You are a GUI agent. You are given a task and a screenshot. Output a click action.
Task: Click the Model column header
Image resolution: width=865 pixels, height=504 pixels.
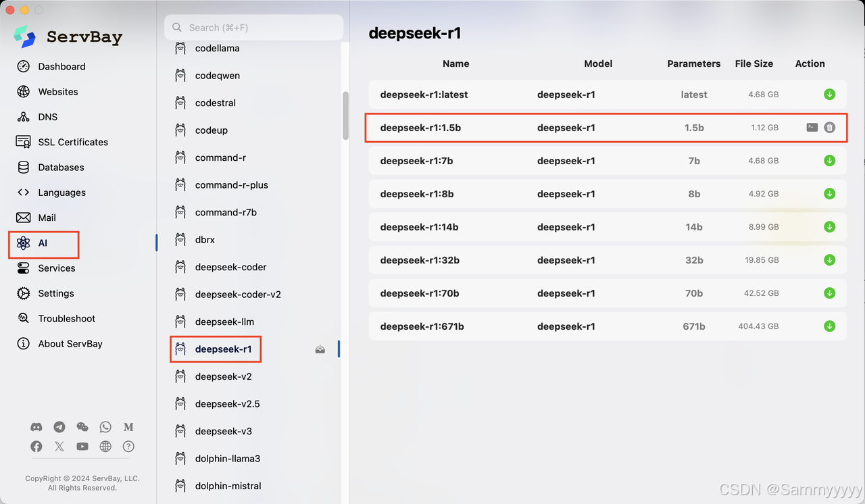coord(598,64)
